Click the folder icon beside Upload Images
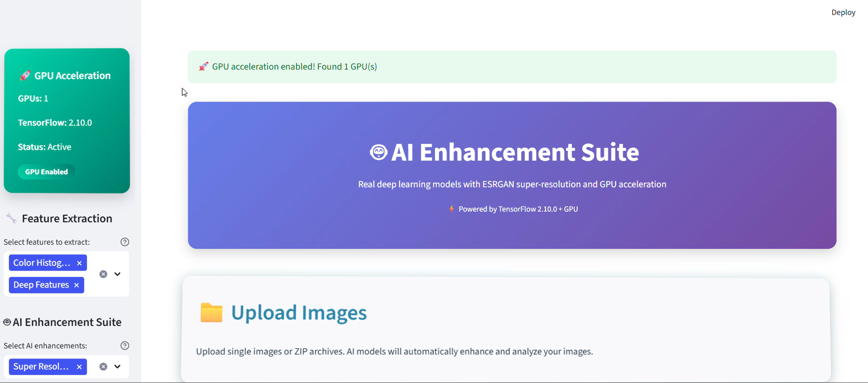This screenshot has height=383, width=868. tap(211, 312)
